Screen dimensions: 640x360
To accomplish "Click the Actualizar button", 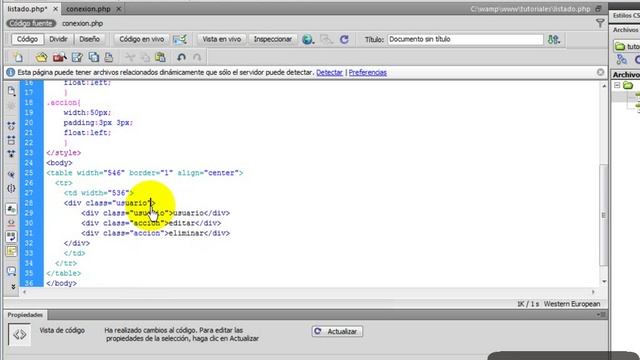I will (x=337, y=331).
